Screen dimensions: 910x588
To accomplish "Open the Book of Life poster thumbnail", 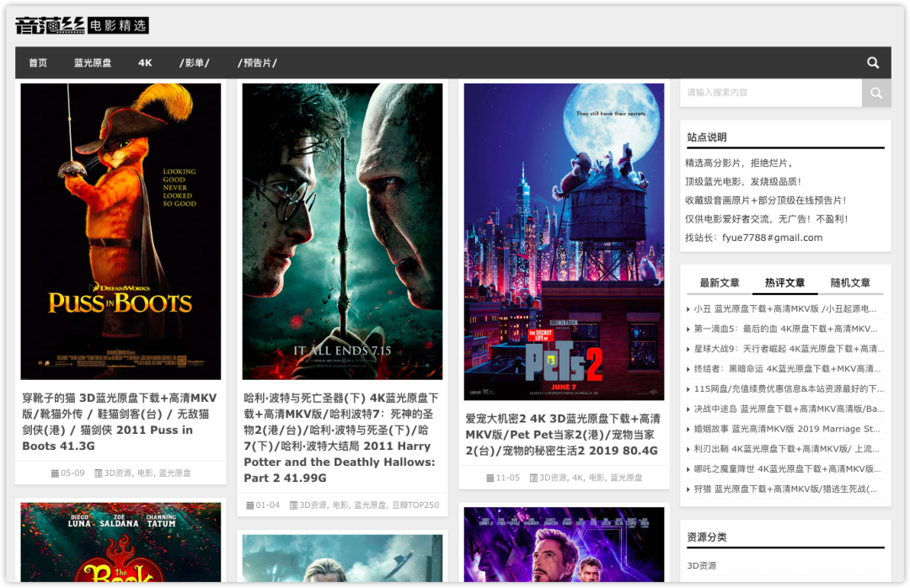I will [x=120, y=543].
